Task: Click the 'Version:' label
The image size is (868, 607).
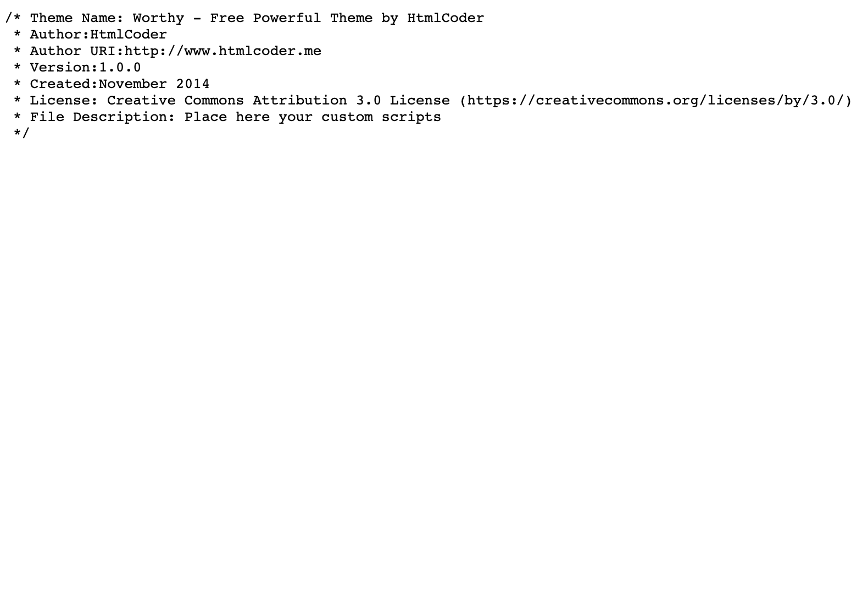Action: pyautogui.click(x=64, y=68)
